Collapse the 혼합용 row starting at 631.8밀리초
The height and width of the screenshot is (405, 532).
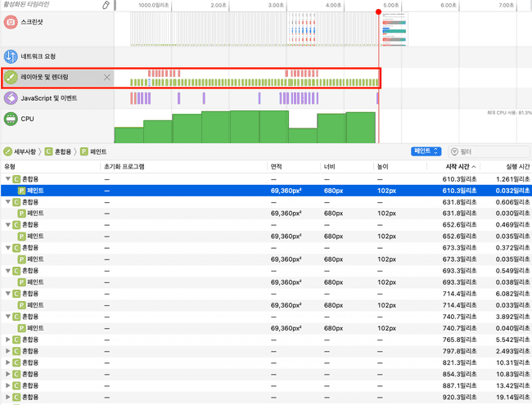(x=8, y=201)
